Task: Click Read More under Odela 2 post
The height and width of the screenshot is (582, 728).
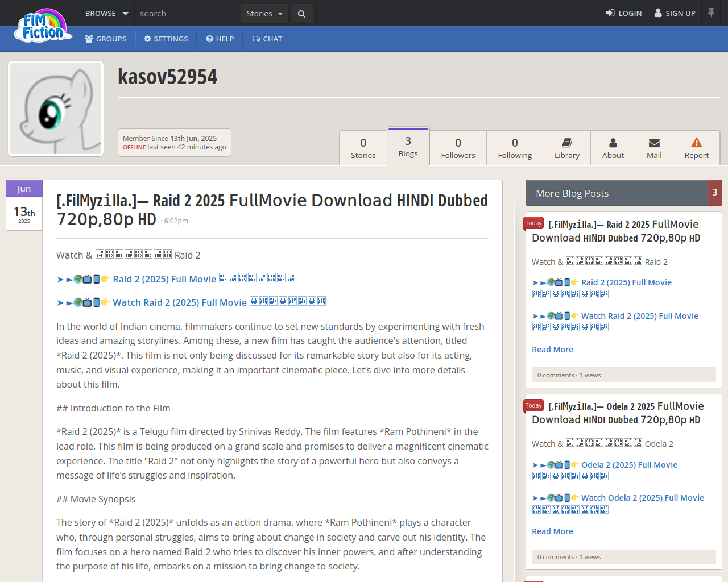Action: [x=552, y=531]
